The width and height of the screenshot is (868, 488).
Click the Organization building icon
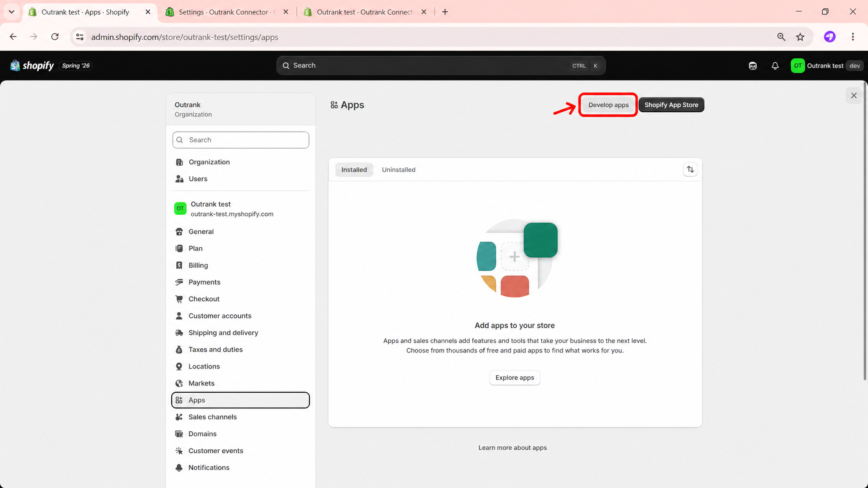click(x=179, y=162)
